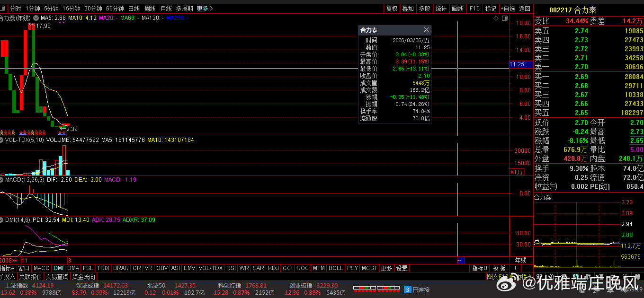Open the indicator 设置 settings
Image resolution: width=644 pixels, height=298 pixels.
point(402,268)
